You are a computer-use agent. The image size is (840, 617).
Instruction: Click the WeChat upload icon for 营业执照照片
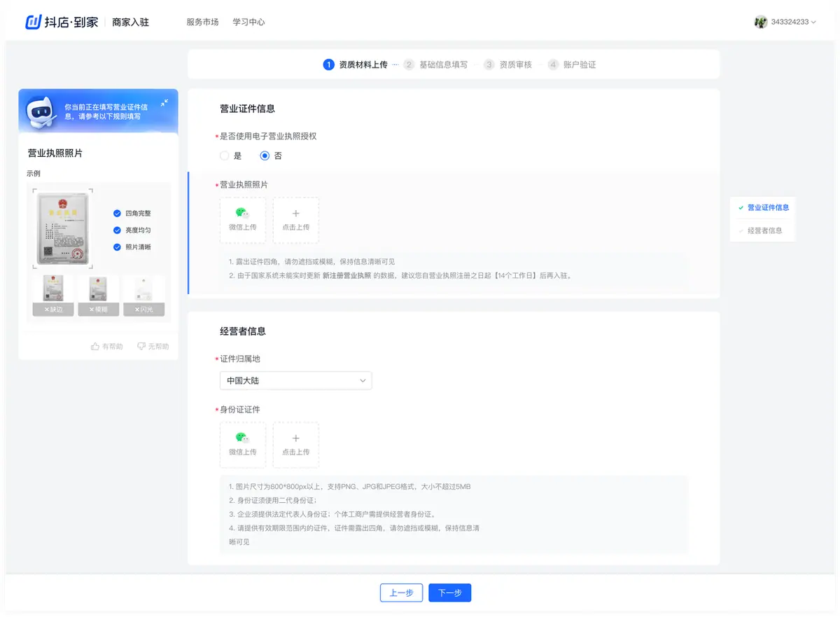(242, 214)
